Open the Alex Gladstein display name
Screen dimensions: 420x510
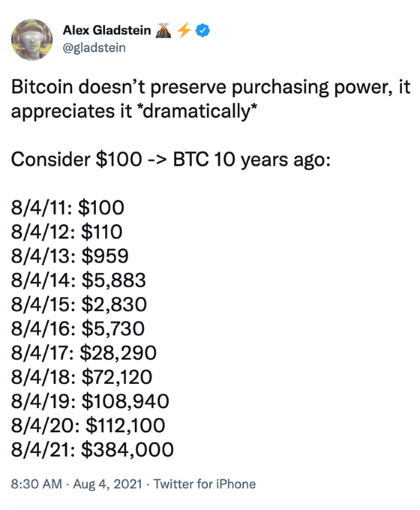[106, 30]
